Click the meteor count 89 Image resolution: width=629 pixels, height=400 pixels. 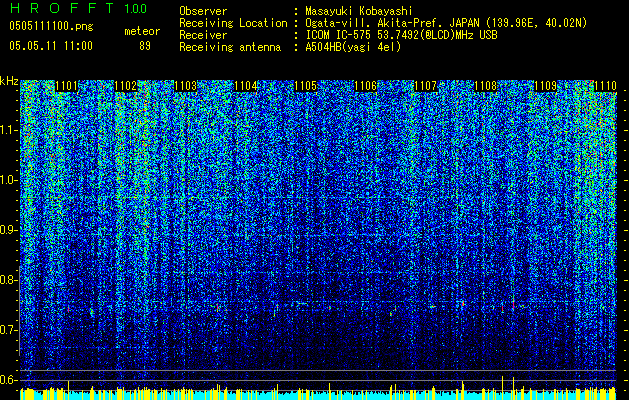(145, 46)
